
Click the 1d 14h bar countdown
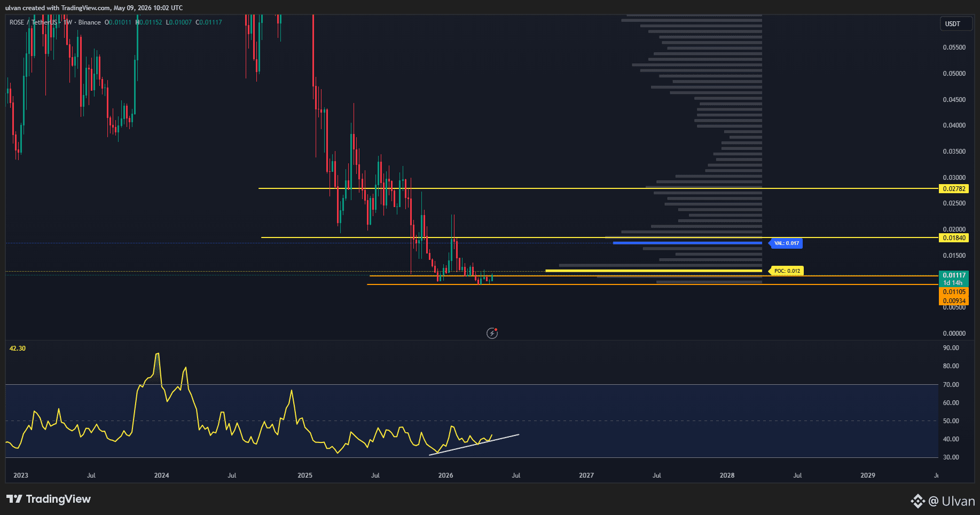coord(953,283)
